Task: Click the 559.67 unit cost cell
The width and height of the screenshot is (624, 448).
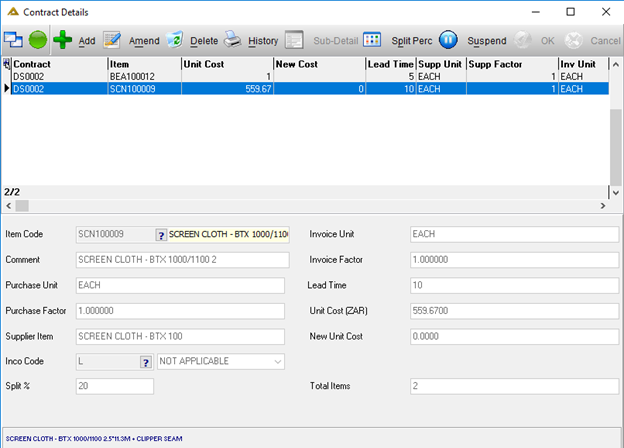Action: [227, 89]
